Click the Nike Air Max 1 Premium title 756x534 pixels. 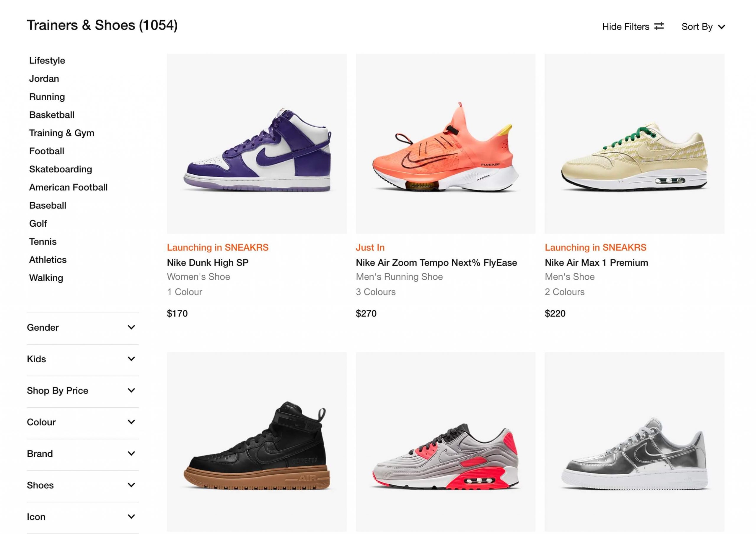coord(596,262)
